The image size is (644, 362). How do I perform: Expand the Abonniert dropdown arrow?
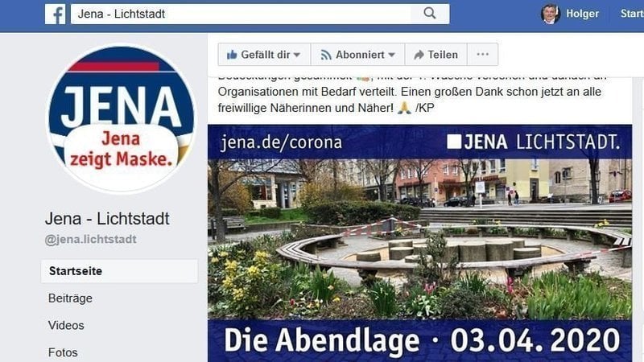point(391,55)
